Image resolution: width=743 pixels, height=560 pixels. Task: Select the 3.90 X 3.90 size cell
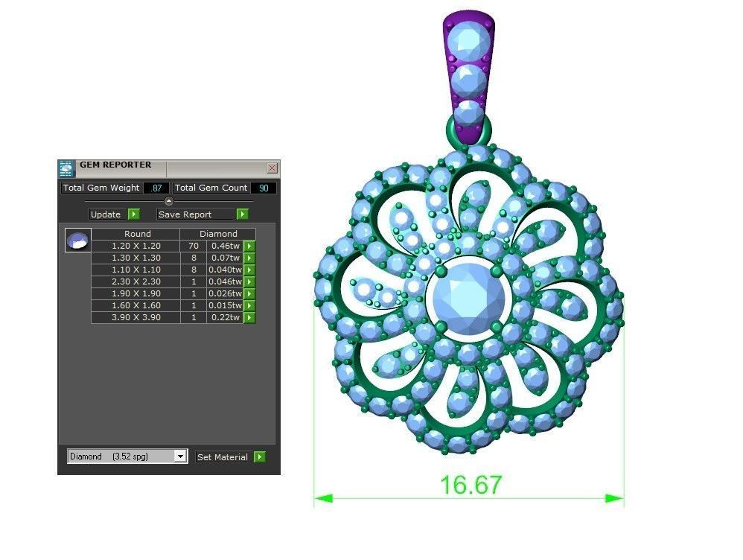(136, 317)
